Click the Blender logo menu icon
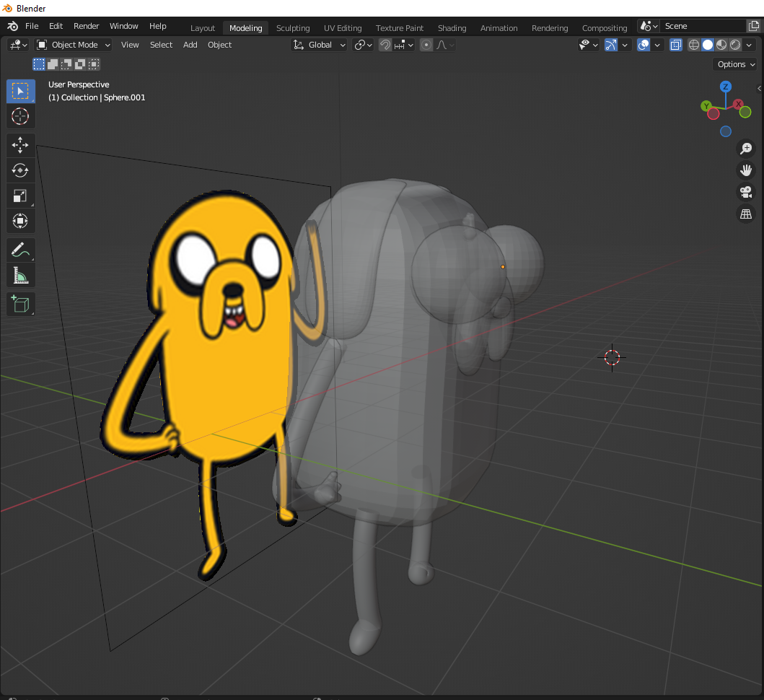Image resolution: width=764 pixels, height=700 pixels. pyautogui.click(x=13, y=26)
